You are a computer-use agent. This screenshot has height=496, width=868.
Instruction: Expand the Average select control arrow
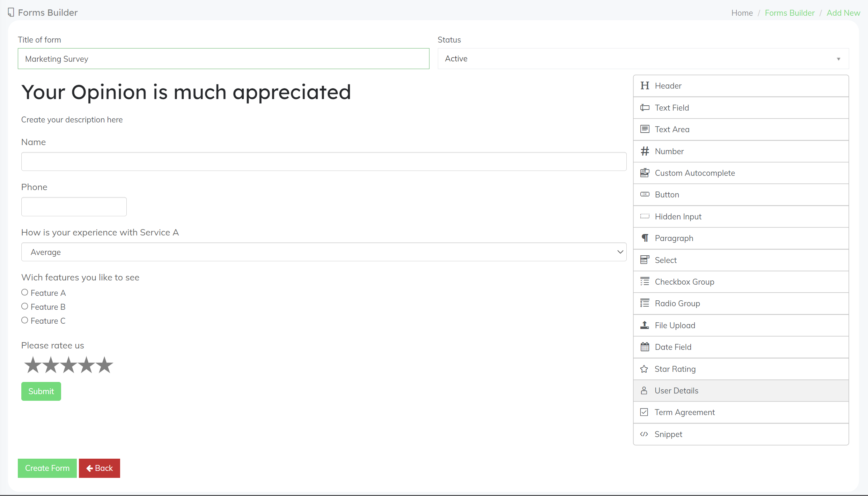click(620, 251)
